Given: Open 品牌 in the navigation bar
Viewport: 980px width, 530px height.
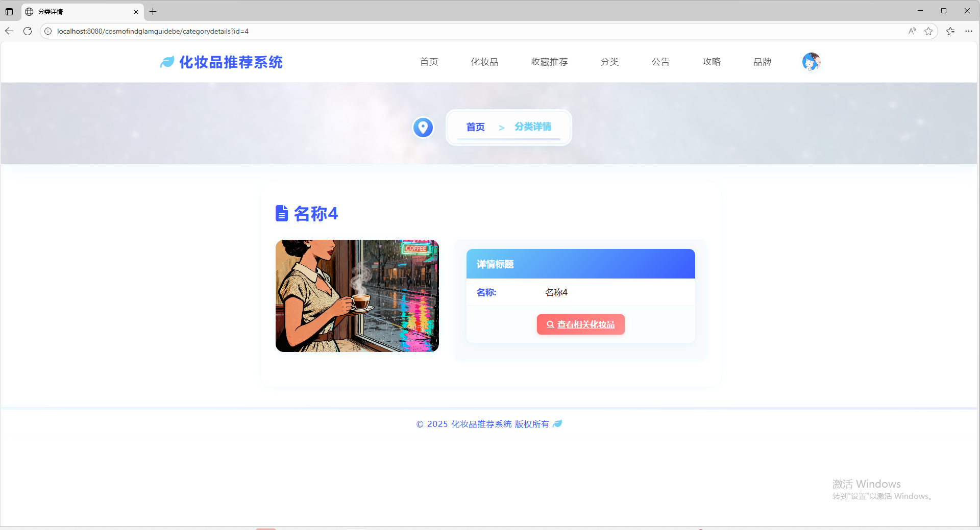Looking at the screenshot, I should click(763, 62).
